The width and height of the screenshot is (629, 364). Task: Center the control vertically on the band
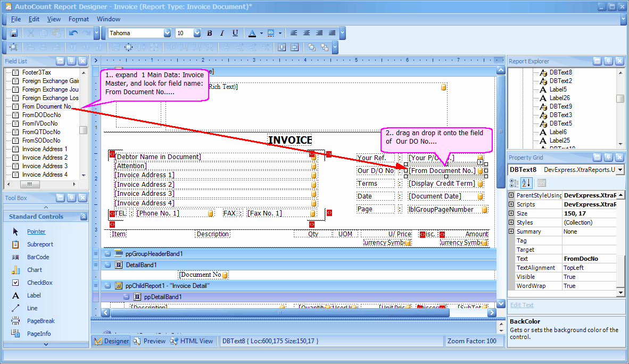click(294, 47)
